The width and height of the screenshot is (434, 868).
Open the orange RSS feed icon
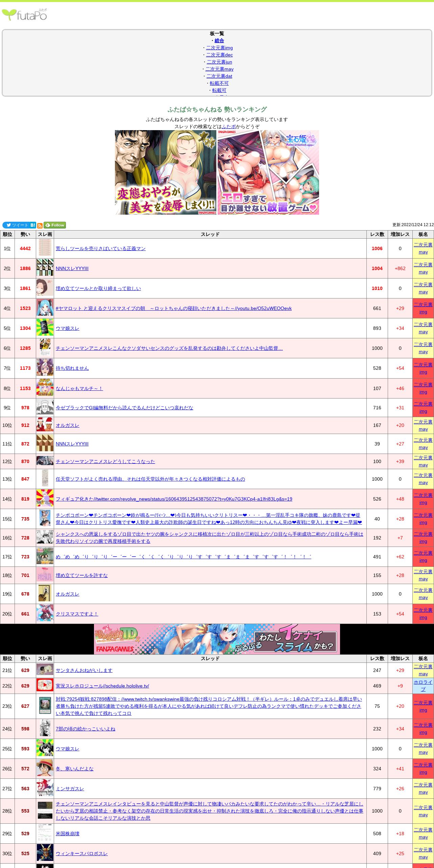point(40,225)
